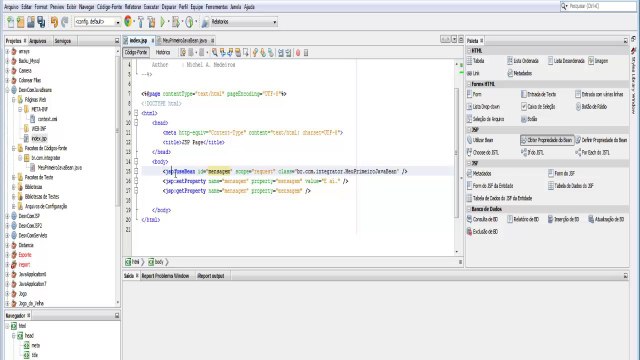Open the Arquivo menu

click(11, 7)
